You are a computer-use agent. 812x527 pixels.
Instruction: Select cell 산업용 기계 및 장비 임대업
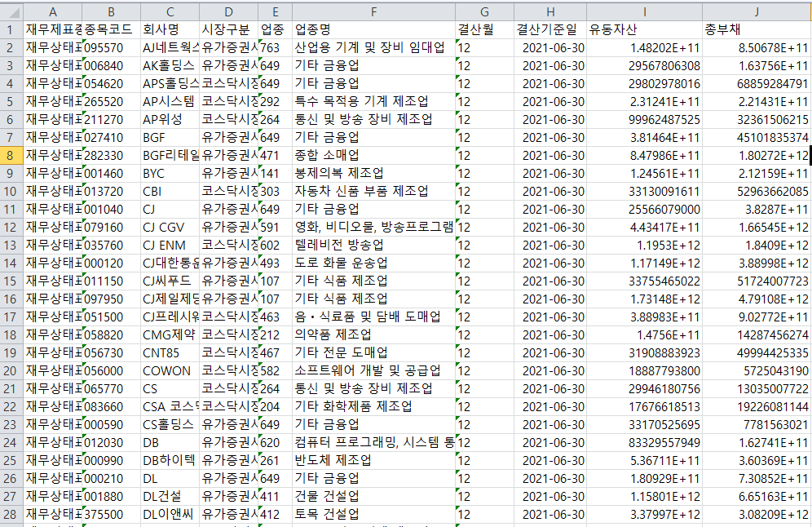pos(373,47)
